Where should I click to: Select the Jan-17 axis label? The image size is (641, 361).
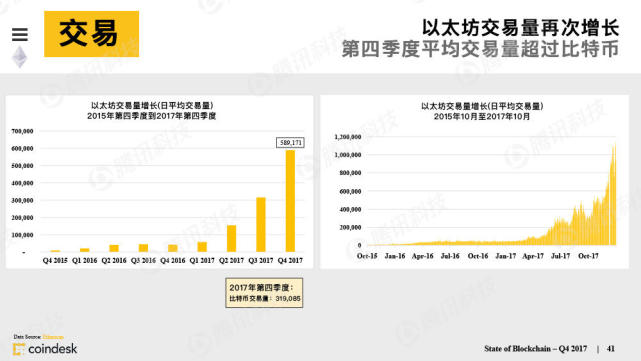[x=506, y=256]
